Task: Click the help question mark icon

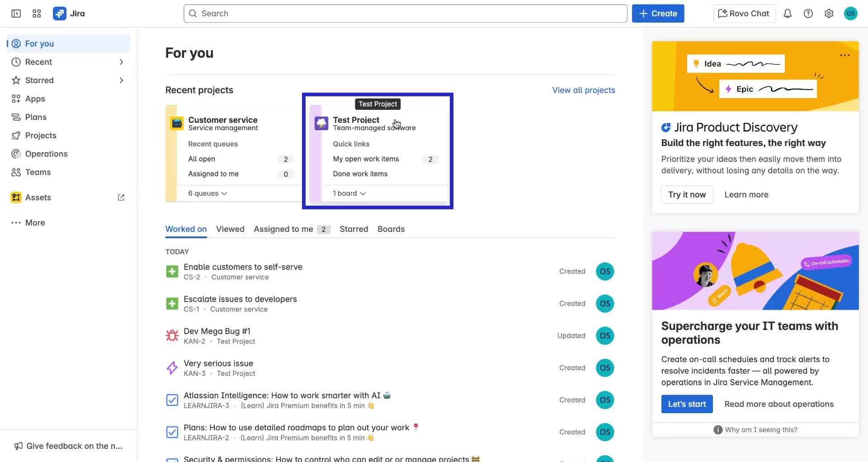Action: click(x=808, y=14)
